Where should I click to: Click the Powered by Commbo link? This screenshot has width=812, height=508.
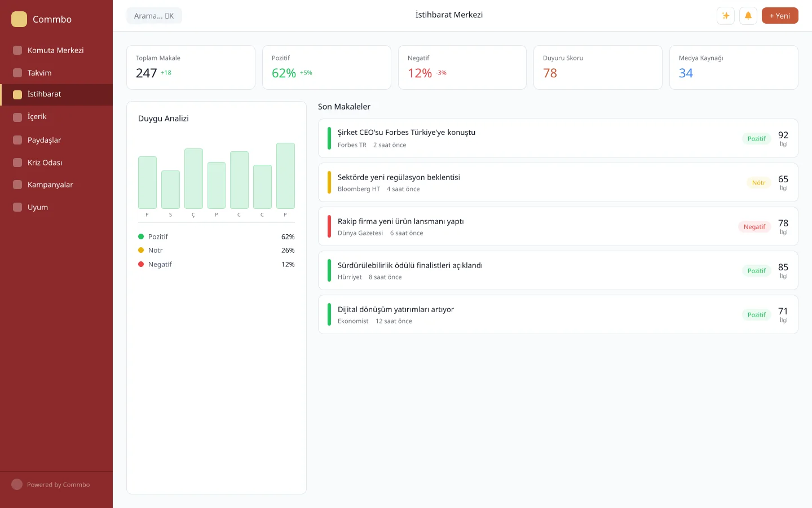[x=58, y=485]
